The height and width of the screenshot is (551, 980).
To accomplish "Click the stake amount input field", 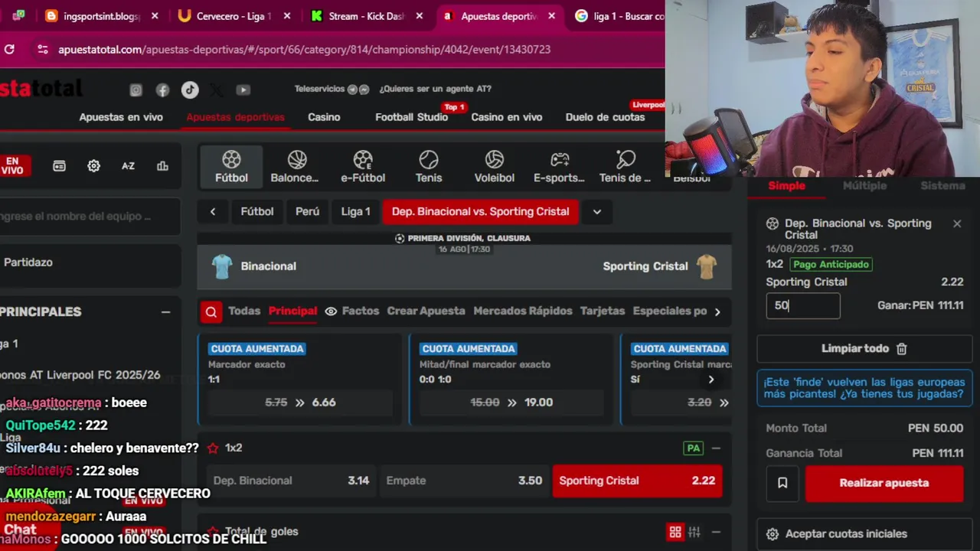I will [x=803, y=306].
